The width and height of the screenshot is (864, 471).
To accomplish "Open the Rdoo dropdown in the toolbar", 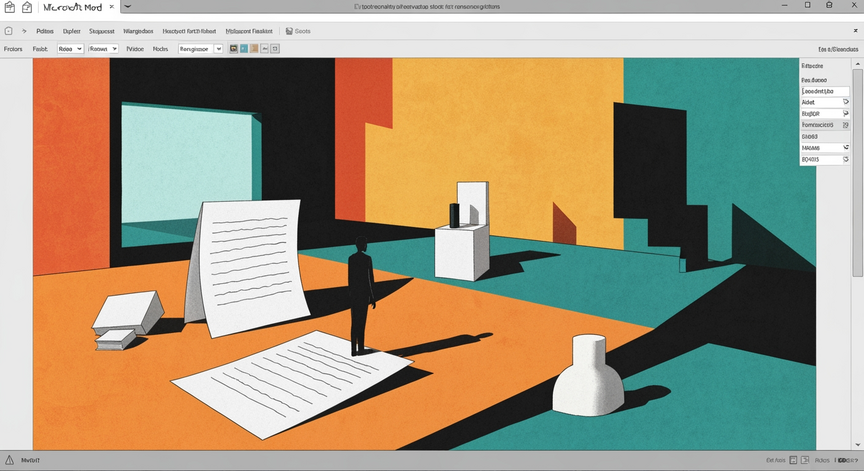I will (x=70, y=49).
